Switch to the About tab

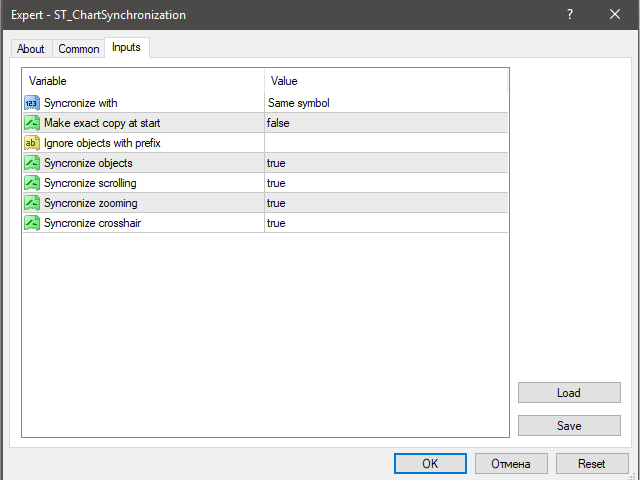(31, 49)
